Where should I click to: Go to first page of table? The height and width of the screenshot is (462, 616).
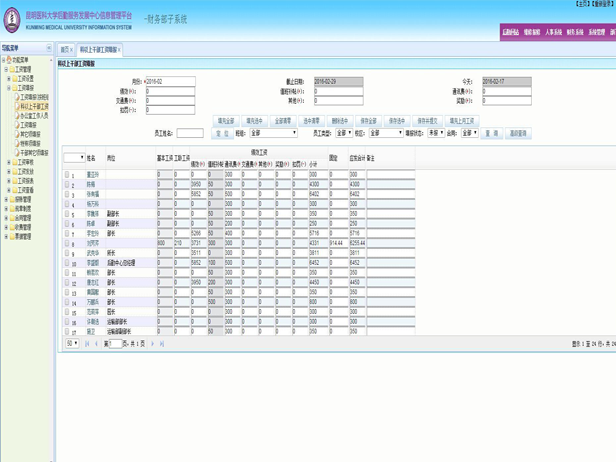coord(87,344)
